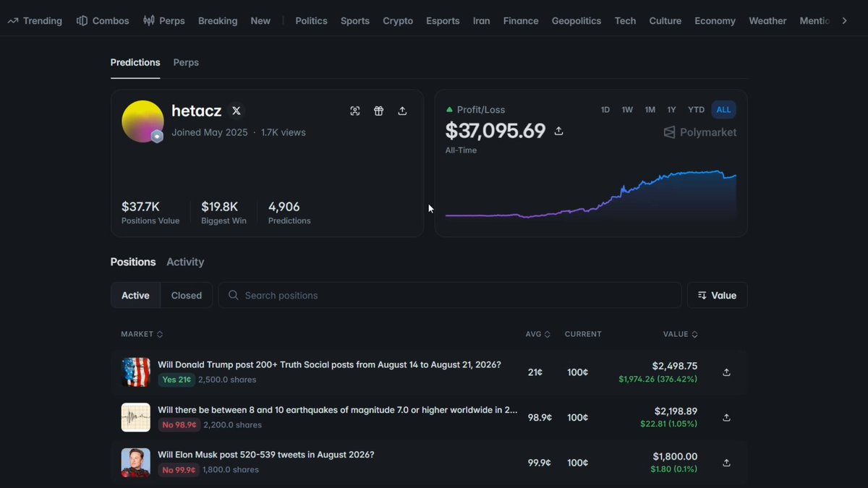The height and width of the screenshot is (488, 868).
Task: Open the Weather category
Action: tap(767, 21)
